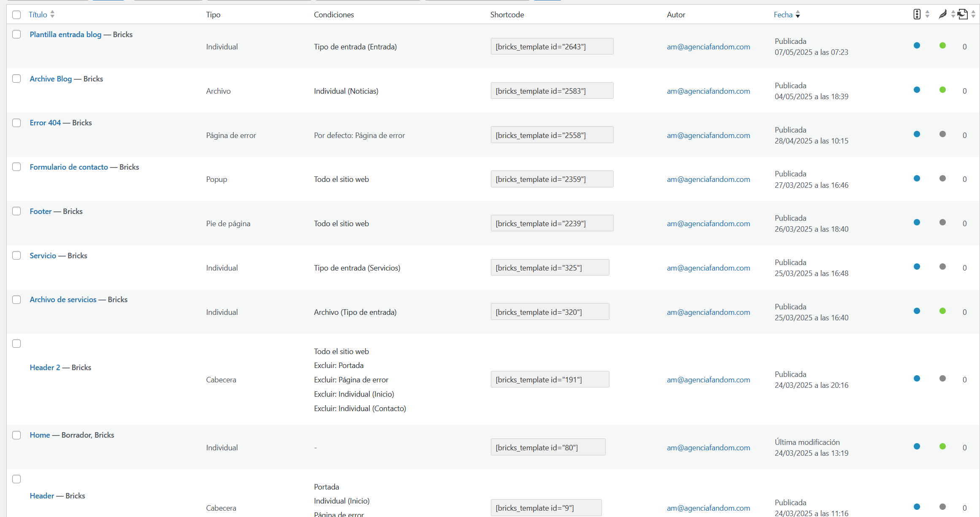Click author email in Header 2 row
This screenshot has width=980, height=517.
pyautogui.click(x=708, y=380)
